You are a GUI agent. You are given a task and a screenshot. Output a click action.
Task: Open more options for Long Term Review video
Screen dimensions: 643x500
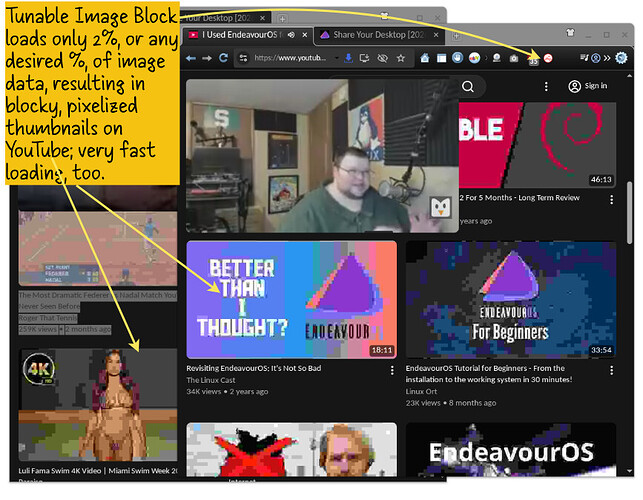pos(611,200)
